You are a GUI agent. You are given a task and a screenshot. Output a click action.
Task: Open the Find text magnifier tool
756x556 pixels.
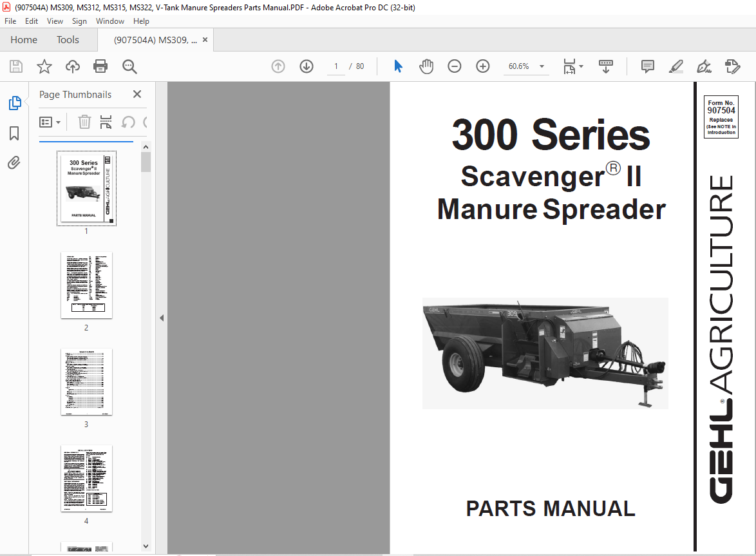click(x=129, y=66)
